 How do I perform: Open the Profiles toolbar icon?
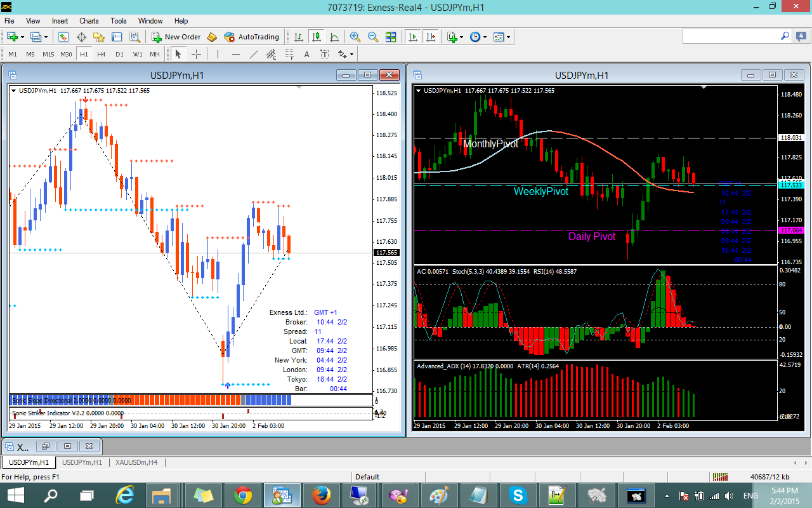(36, 37)
